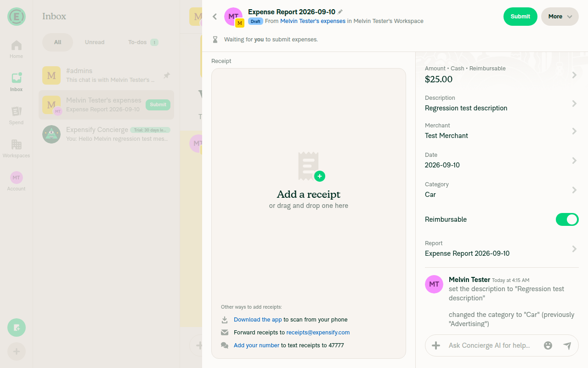Viewport: 588px width, 368px height.
Task: Open the Expensify Concierge chat row
Action: (x=106, y=134)
